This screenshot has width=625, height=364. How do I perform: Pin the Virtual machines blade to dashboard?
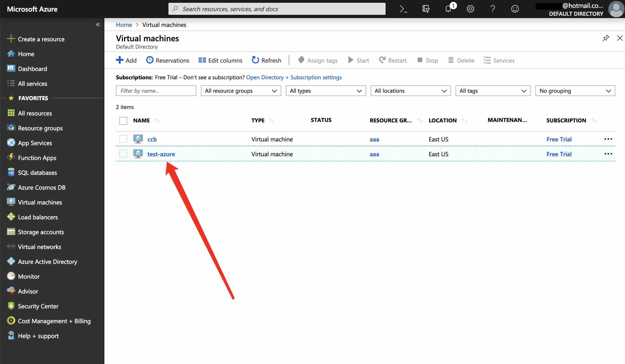pyautogui.click(x=606, y=38)
